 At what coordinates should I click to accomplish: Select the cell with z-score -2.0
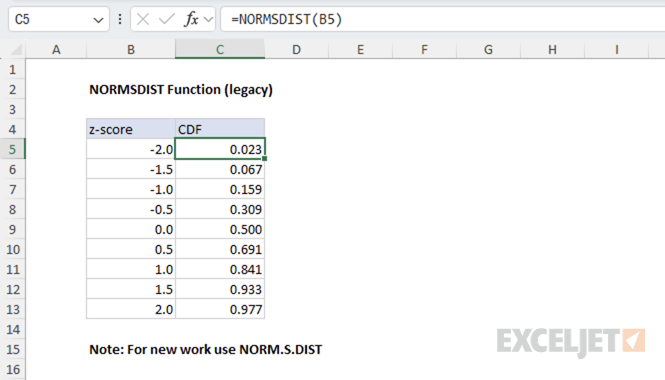click(131, 149)
